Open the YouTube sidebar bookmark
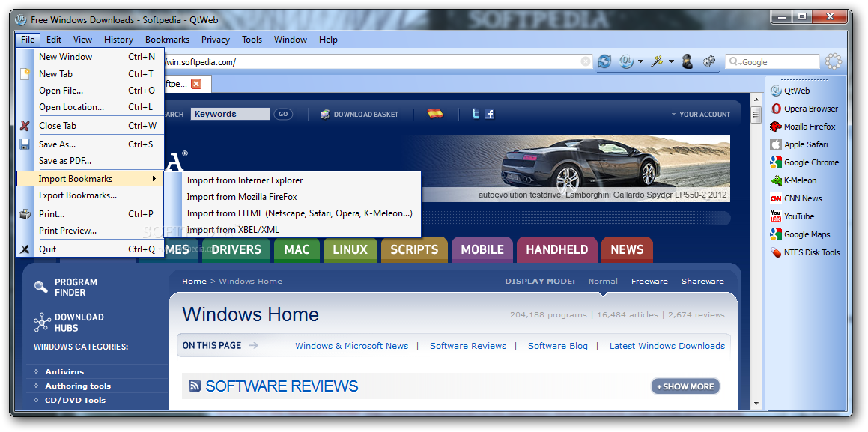This screenshot has height=432, width=868. point(792,217)
